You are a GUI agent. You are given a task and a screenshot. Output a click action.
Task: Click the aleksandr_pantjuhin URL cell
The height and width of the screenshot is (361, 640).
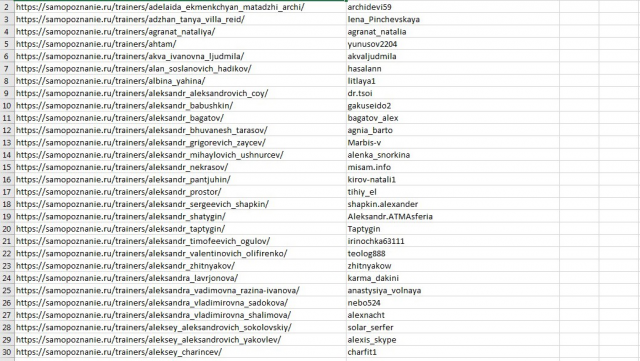coord(180,179)
